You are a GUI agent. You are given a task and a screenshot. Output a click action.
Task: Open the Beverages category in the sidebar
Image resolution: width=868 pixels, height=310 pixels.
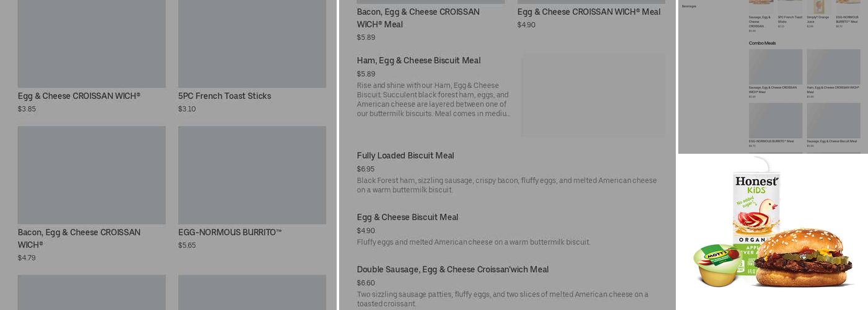[x=689, y=6]
